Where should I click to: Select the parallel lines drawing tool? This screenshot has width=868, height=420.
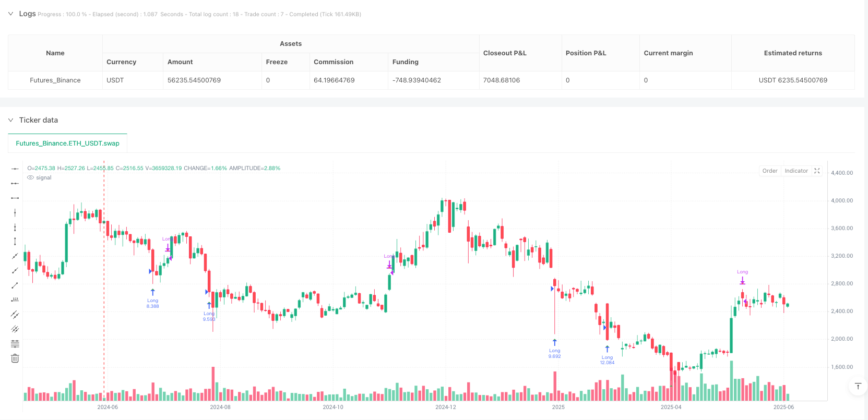pyautogui.click(x=15, y=314)
